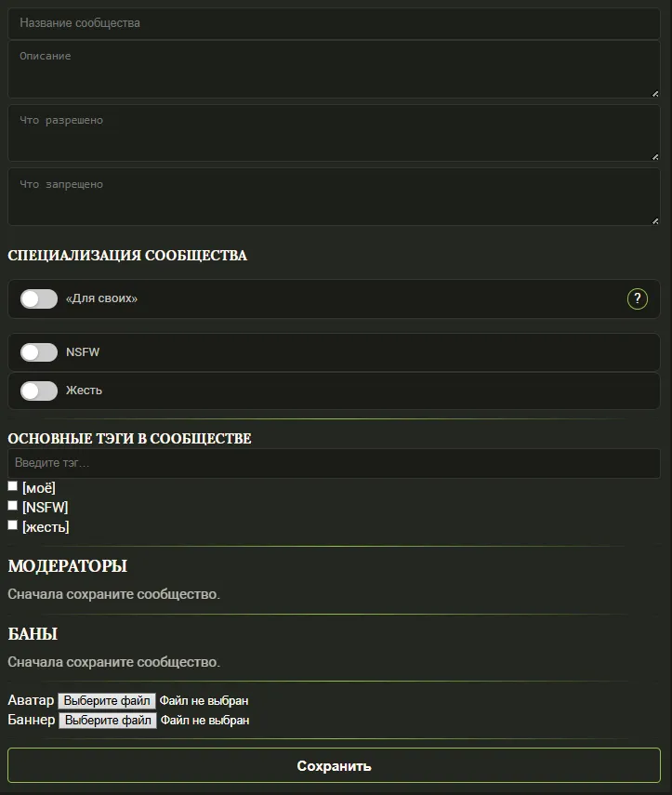
Task: Click the Введите тэг input box
Action: coord(334,463)
